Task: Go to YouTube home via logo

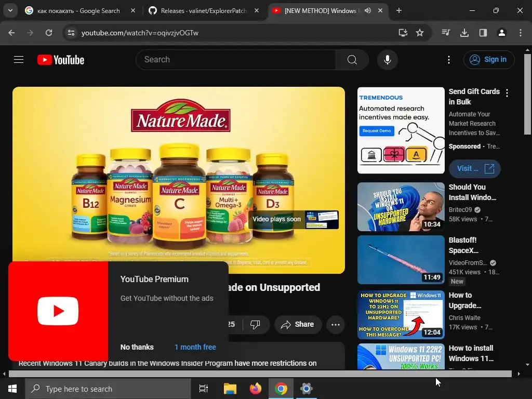Action: [x=61, y=60]
